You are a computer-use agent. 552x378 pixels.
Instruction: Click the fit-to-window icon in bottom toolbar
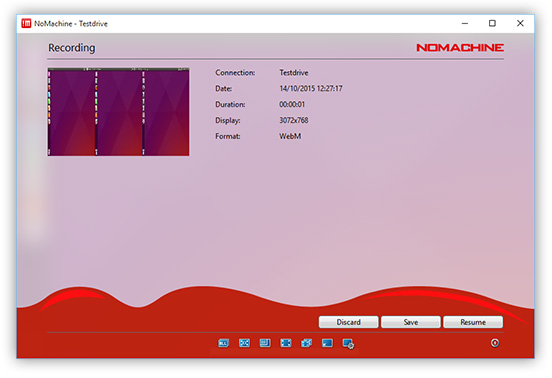point(244,343)
